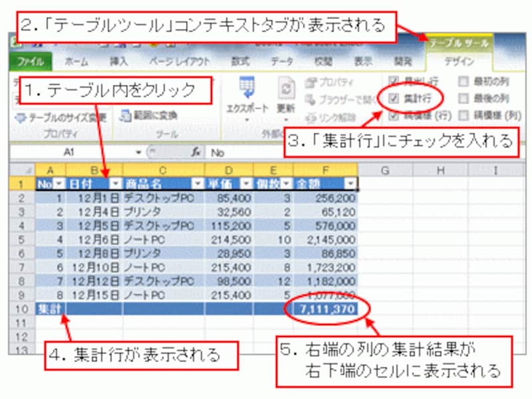Click cell with 98,500
Viewport: 532px width, 399px height.
coord(229,281)
